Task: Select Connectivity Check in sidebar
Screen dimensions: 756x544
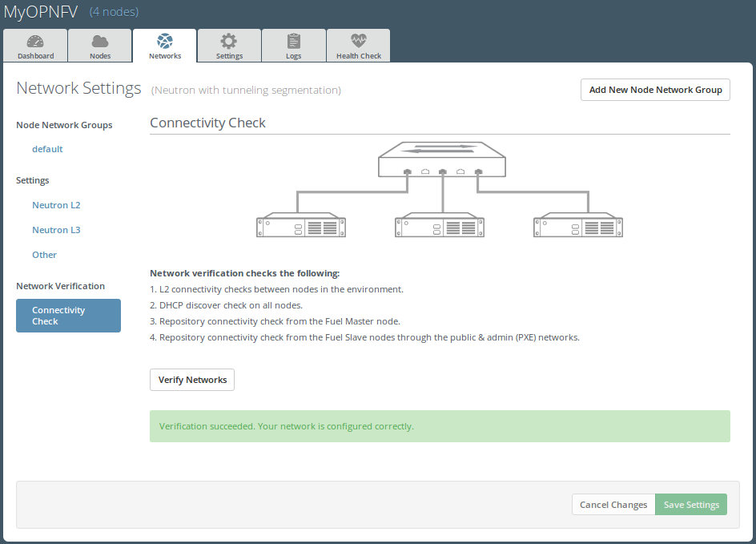Action: click(68, 316)
